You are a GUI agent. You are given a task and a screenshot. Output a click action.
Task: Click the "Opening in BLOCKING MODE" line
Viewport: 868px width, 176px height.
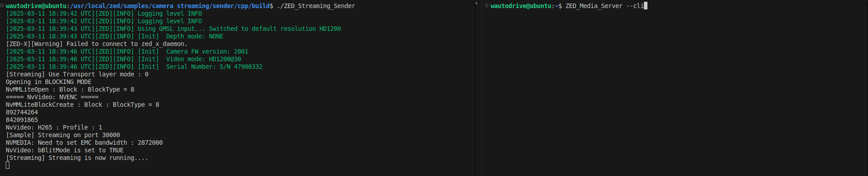49,82
